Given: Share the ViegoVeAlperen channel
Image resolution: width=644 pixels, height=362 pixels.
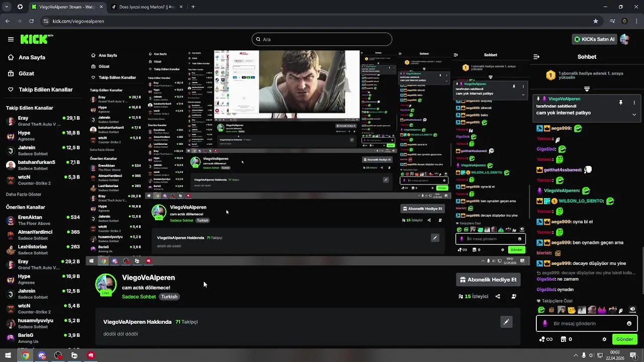Looking at the screenshot, I should coord(498,297).
